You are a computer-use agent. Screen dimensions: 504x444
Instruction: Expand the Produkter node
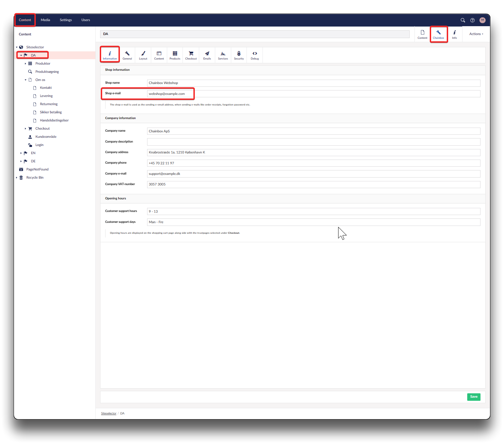(x=26, y=64)
